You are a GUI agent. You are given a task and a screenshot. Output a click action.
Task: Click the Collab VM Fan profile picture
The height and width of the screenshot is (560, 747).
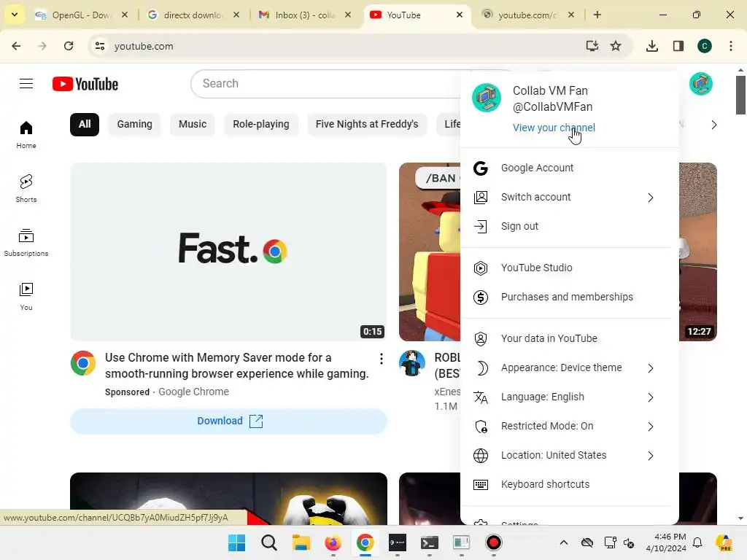pos(487,98)
